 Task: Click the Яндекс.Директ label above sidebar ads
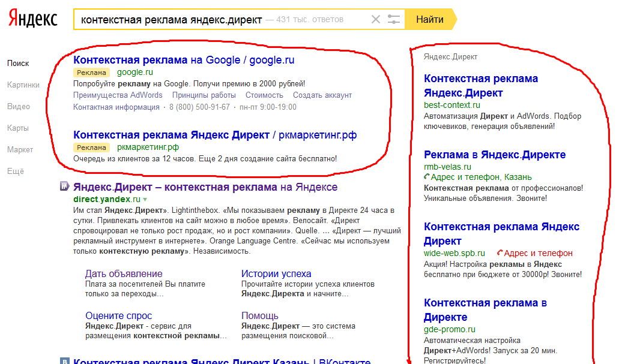click(450, 57)
